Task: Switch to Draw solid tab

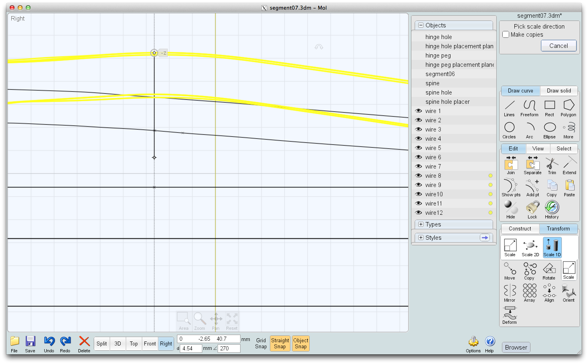Action: pos(559,91)
